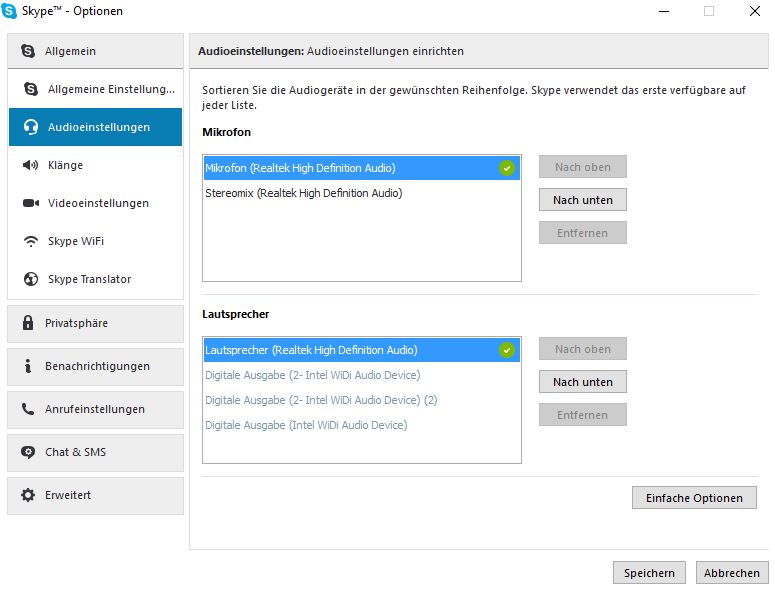Click Nach oben for Lautsprecher list
The height and width of the screenshot is (591, 775).
[583, 349]
